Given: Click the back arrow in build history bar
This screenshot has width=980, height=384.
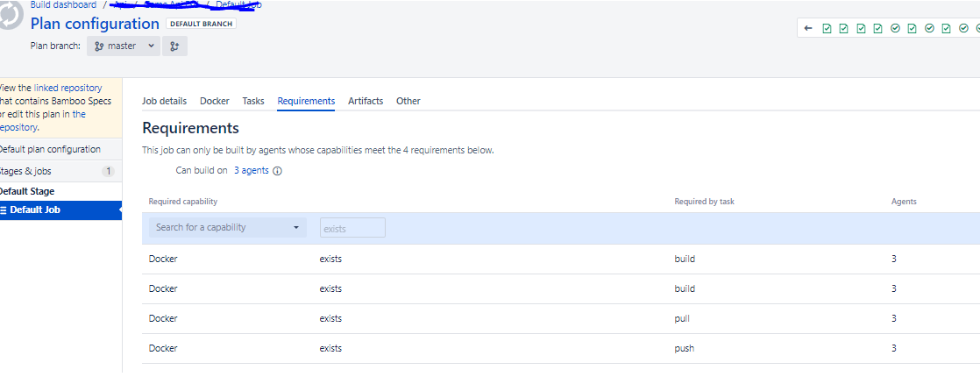Looking at the screenshot, I should click(808, 28).
